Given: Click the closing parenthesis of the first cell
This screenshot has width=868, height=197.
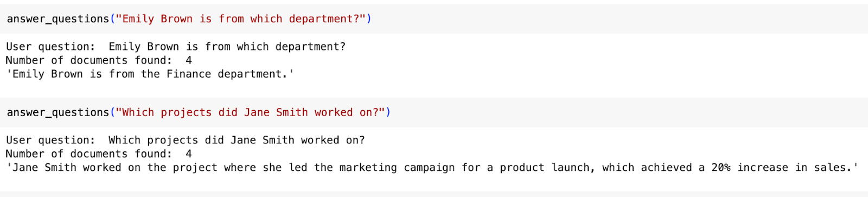Looking at the screenshot, I should point(369,19).
